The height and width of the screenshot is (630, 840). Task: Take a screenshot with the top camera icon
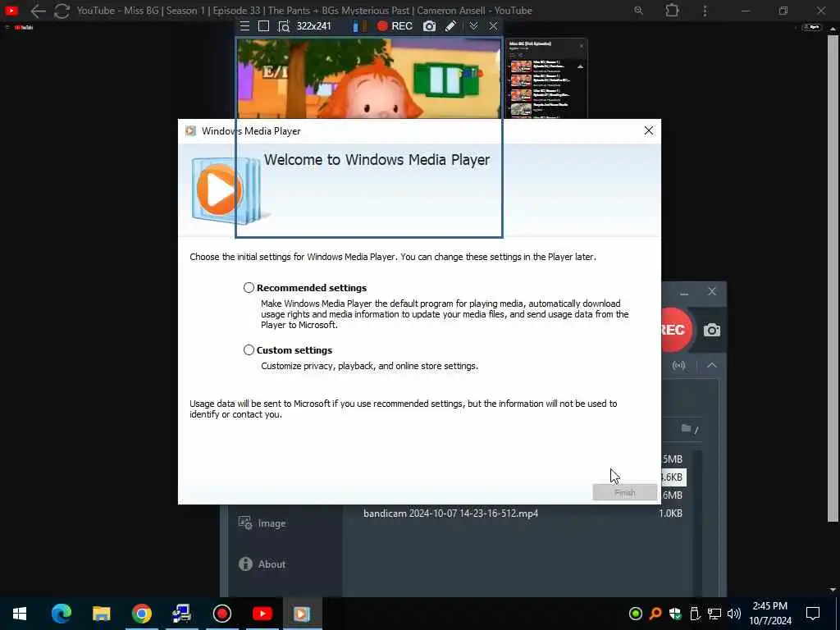click(430, 26)
